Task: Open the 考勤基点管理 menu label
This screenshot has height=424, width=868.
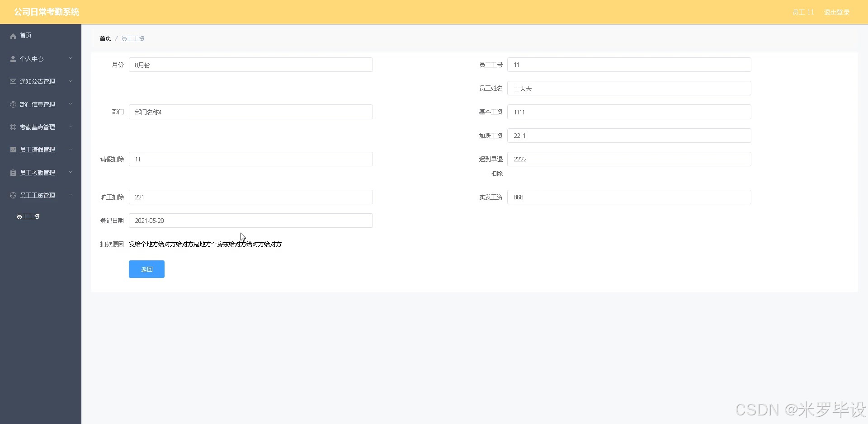Action: point(38,127)
